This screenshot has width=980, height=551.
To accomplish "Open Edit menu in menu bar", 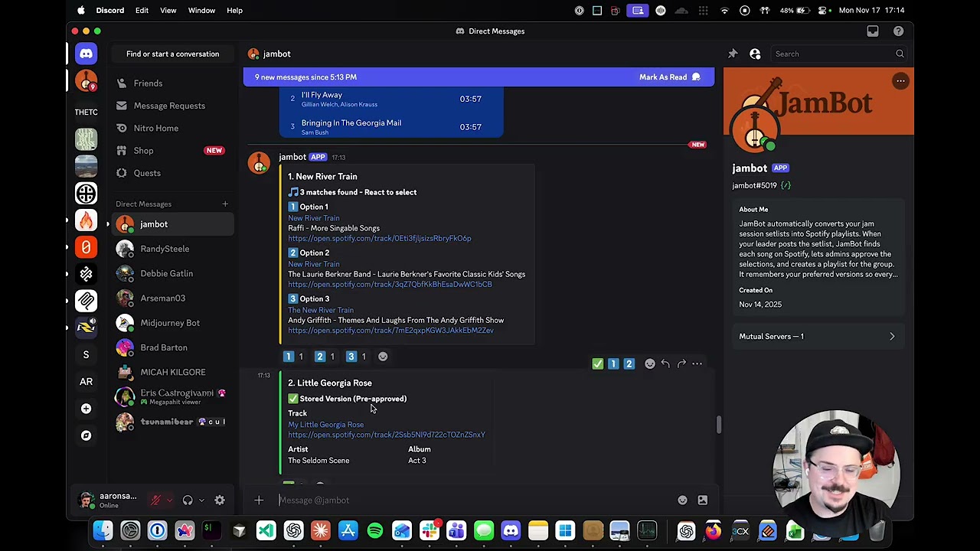I will point(142,11).
